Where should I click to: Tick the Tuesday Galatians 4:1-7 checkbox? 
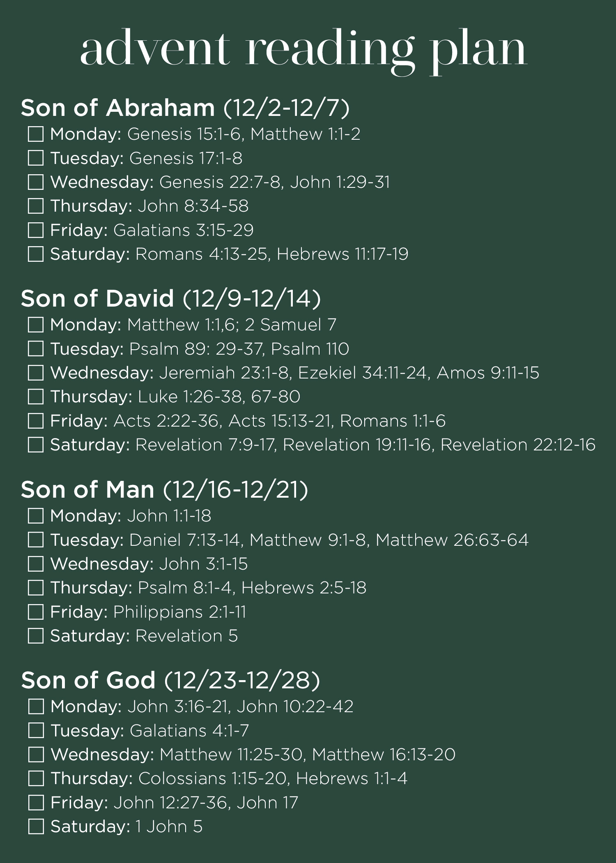[x=36, y=731]
